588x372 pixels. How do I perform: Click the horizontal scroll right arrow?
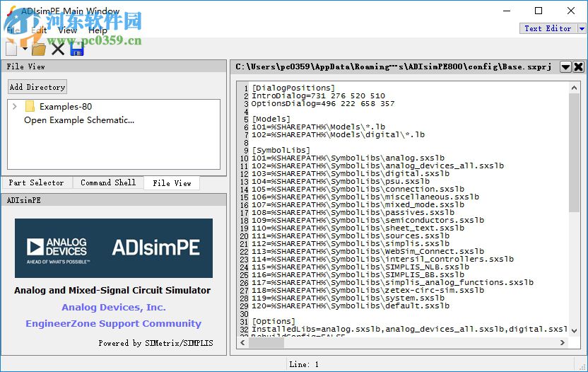[x=562, y=342]
